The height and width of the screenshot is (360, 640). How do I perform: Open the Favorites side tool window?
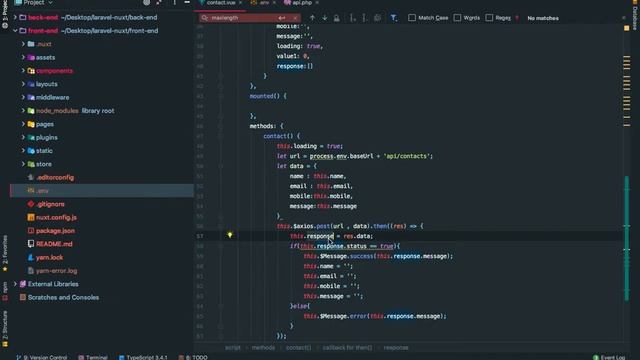pyautogui.click(x=5, y=253)
